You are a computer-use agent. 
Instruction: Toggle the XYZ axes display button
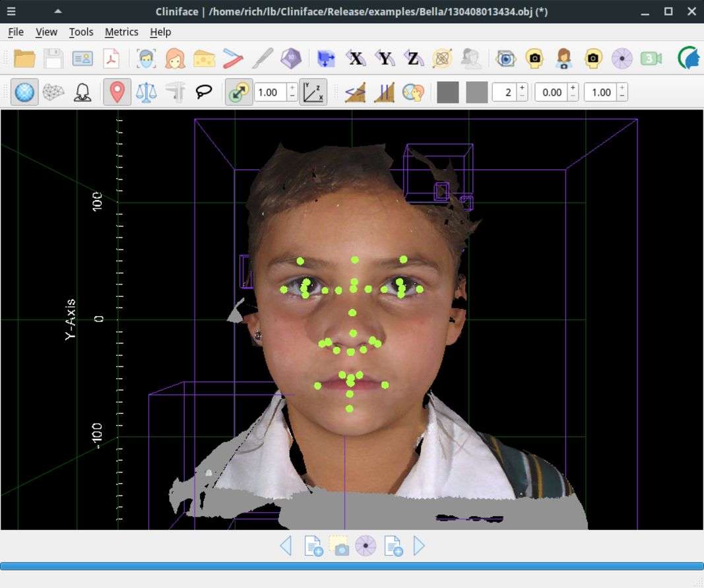pos(313,92)
